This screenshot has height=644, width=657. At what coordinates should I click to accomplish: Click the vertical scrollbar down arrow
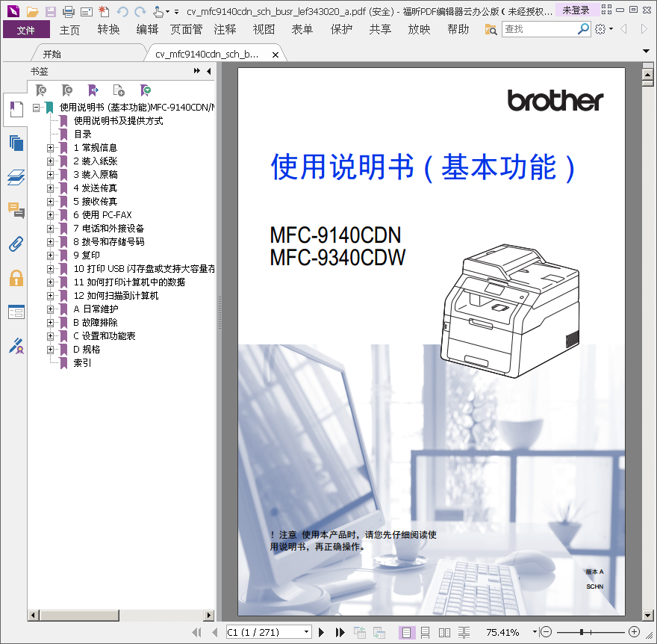pos(648,615)
